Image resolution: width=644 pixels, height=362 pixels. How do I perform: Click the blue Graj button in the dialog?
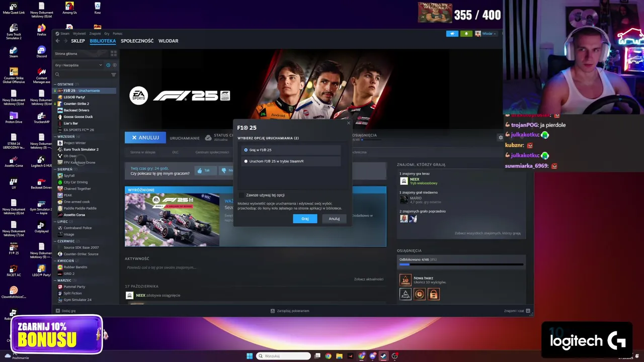tap(305, 219)
